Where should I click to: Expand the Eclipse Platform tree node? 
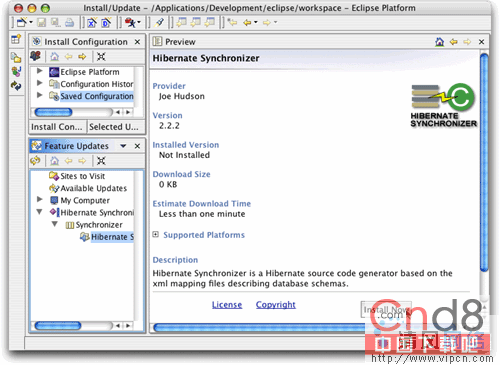coord(40,71)
